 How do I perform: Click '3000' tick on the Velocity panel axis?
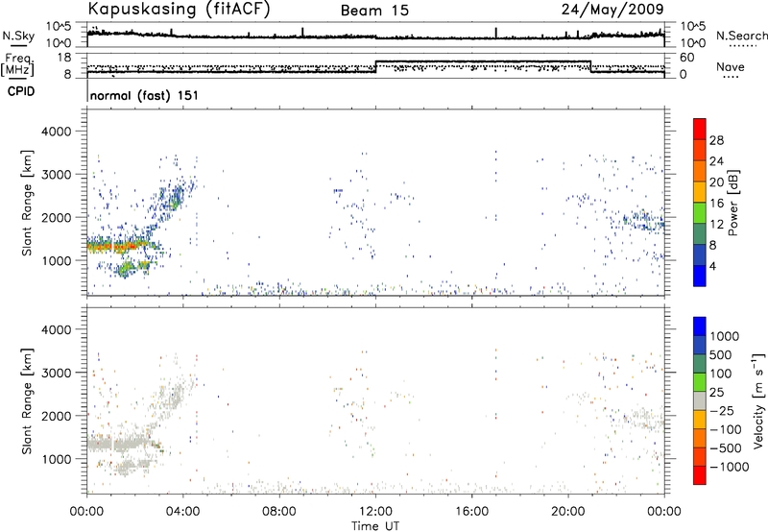(57, 373)
